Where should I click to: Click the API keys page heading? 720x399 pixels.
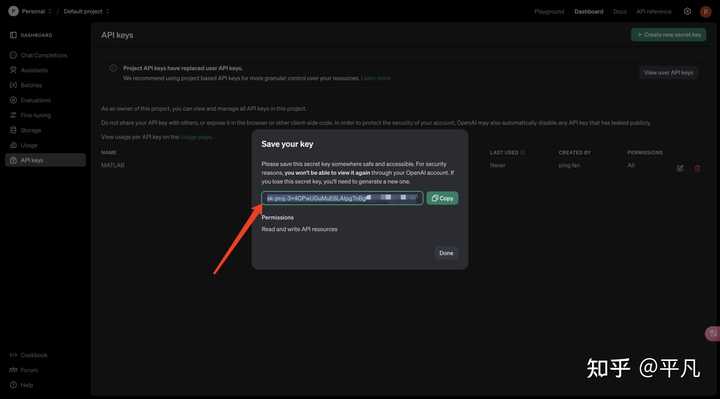117,35
